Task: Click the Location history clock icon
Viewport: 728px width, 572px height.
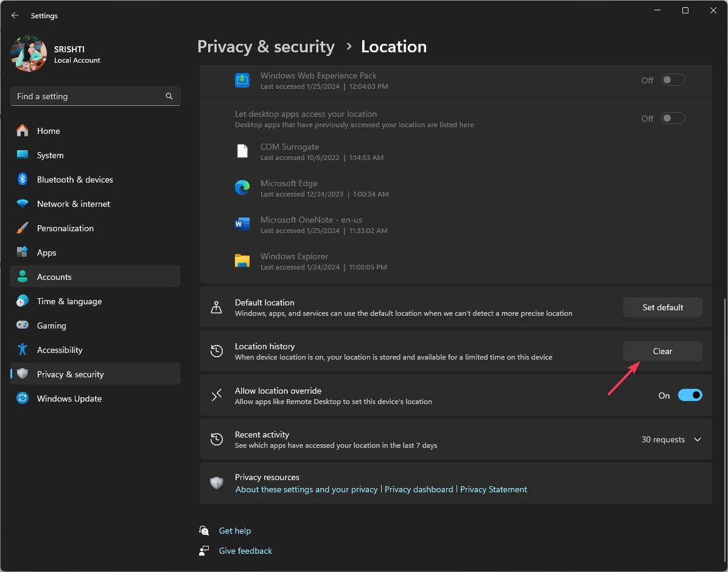Action: [x=216, y=351]
